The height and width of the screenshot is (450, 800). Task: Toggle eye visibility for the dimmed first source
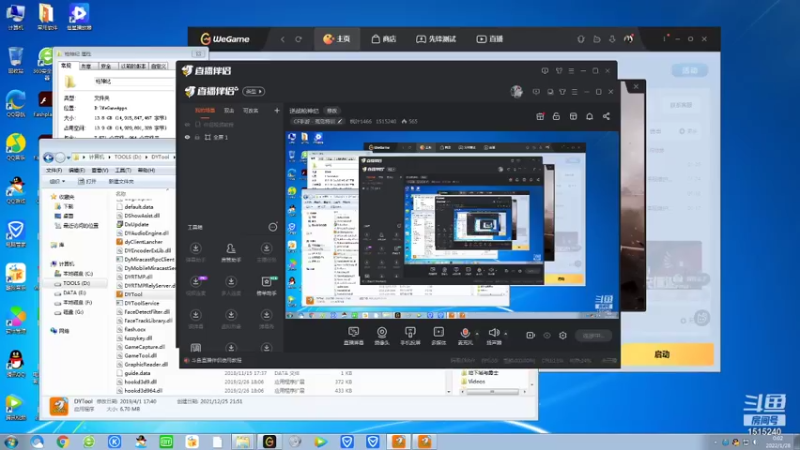coord(187,124)
